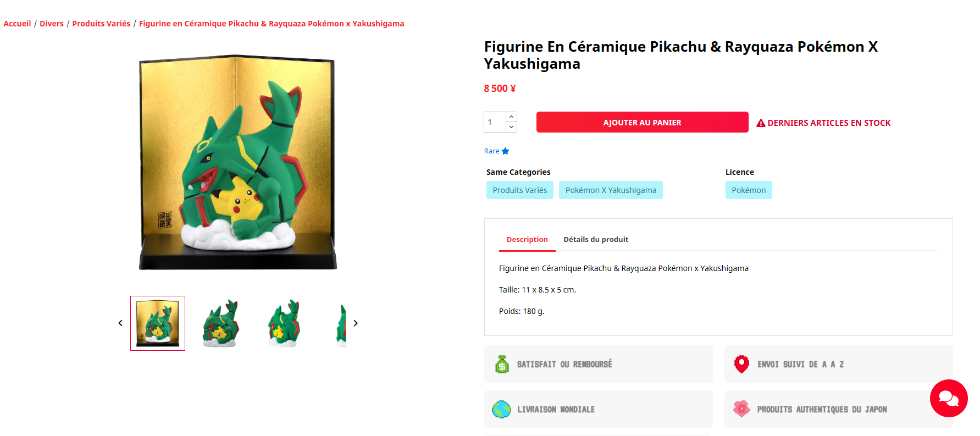The width and height of the screenshot is (980, 436).
Task: Click the red location pin Envoi Suivi icon
Action: pos(742,364)
